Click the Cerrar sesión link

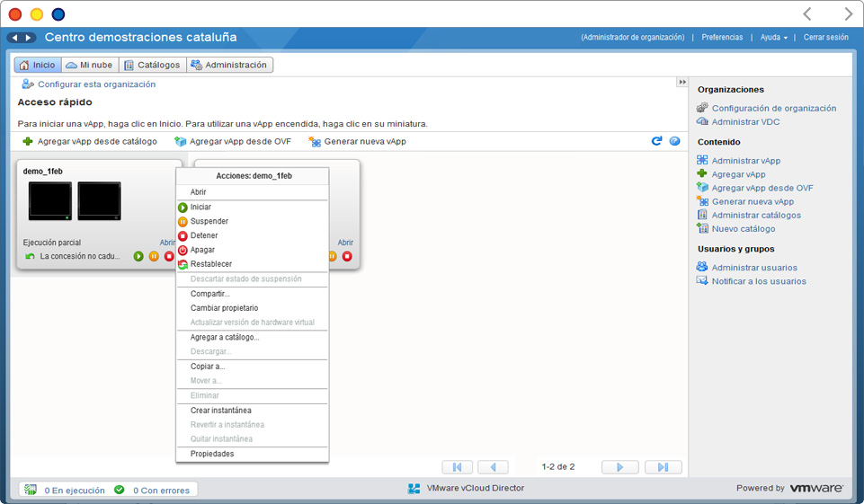click(825, 38)
